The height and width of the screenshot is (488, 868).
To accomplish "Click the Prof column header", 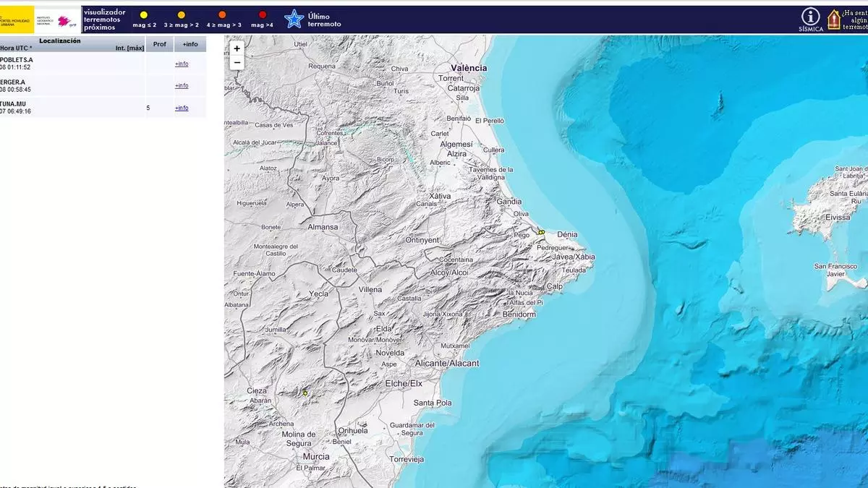I will tap(159, 45).
